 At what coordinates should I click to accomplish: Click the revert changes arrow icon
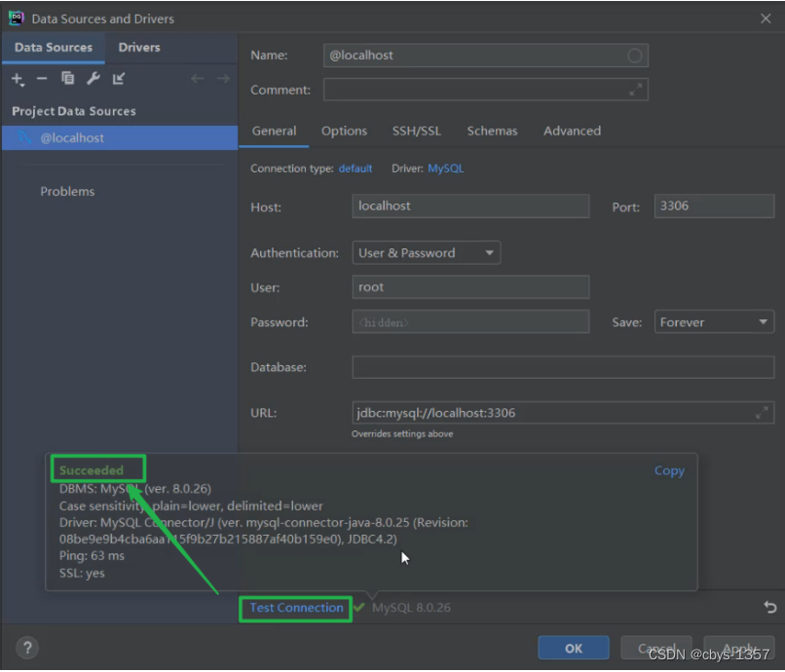pyautogui.click(x=770, y=608)
